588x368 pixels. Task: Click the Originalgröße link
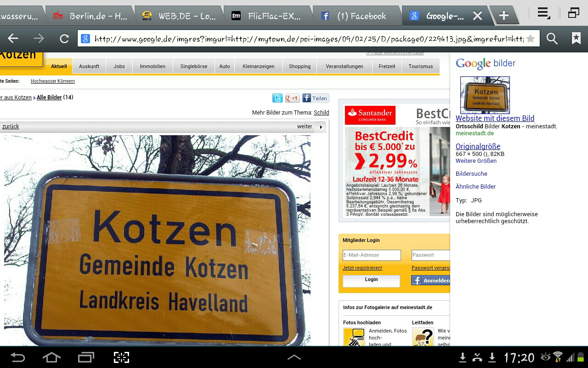coord(478,146)
